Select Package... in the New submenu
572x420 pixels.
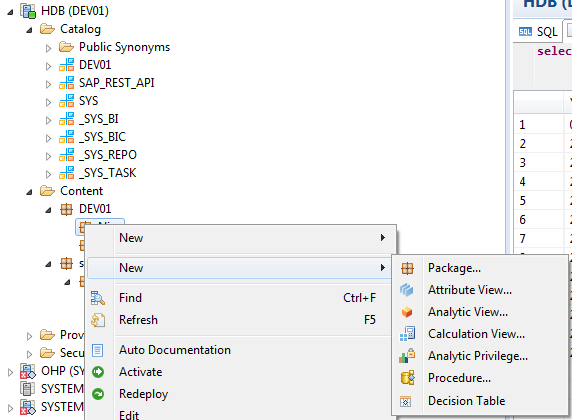tap(480, 268)
